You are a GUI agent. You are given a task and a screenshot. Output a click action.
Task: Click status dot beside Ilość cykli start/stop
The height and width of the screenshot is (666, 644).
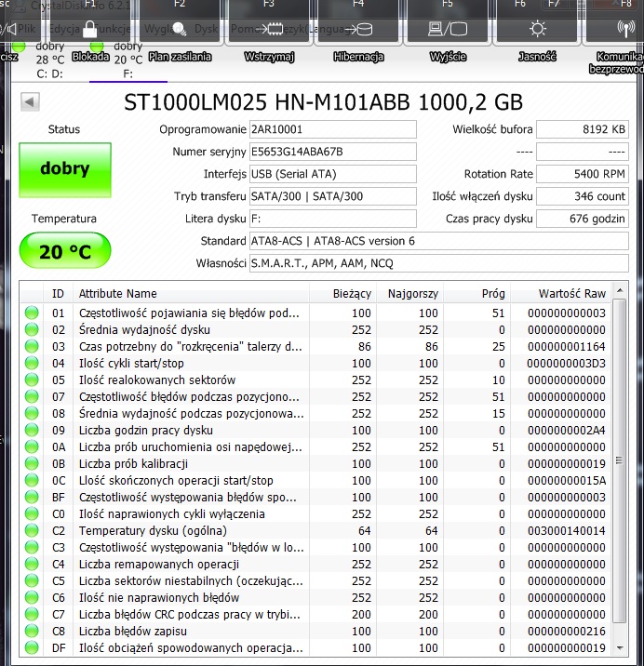32,363
